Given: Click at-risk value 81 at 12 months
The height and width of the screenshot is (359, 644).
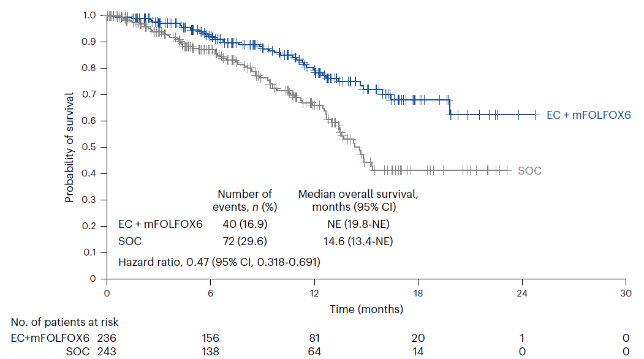Looking at the screenshot, I should point(314,338).
